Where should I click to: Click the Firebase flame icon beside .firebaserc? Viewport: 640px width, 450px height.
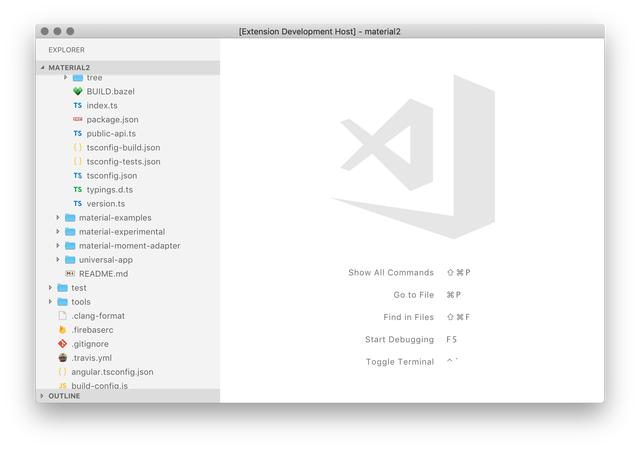[62, 330]
